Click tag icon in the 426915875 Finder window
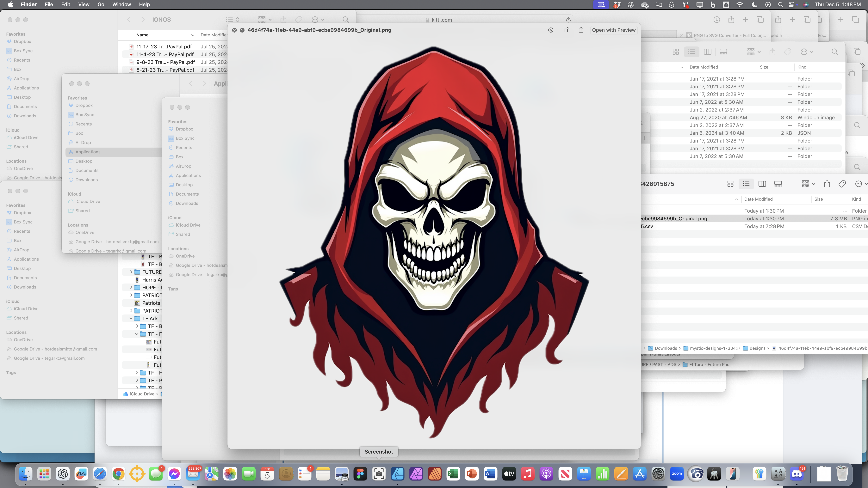 [842, 184]
